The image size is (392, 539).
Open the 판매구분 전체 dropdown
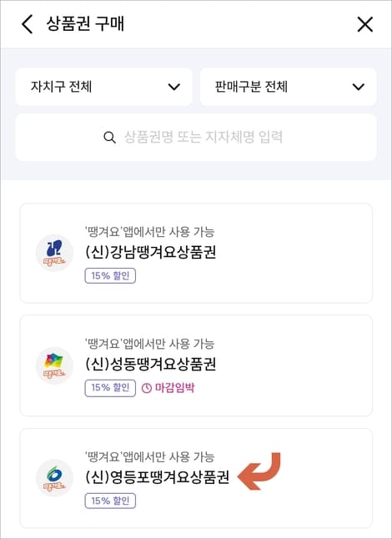[289, 87]
